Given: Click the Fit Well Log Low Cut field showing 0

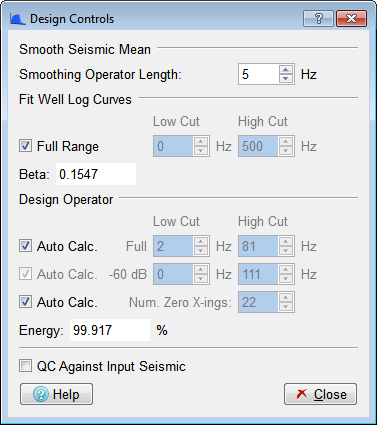Looking at the screenshot, I should 173,146.
